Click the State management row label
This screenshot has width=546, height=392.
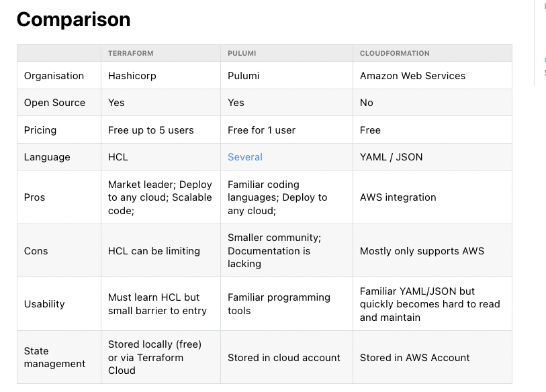(54, 357)
